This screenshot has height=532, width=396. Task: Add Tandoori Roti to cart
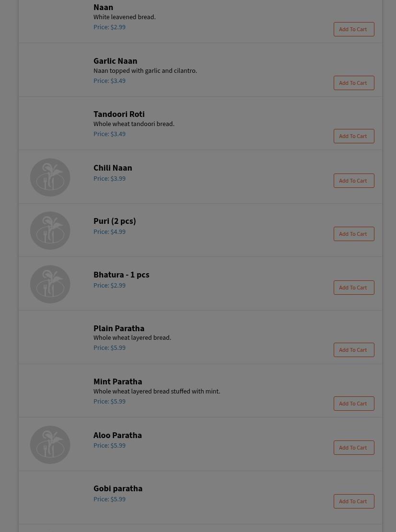tap(353, 136)
